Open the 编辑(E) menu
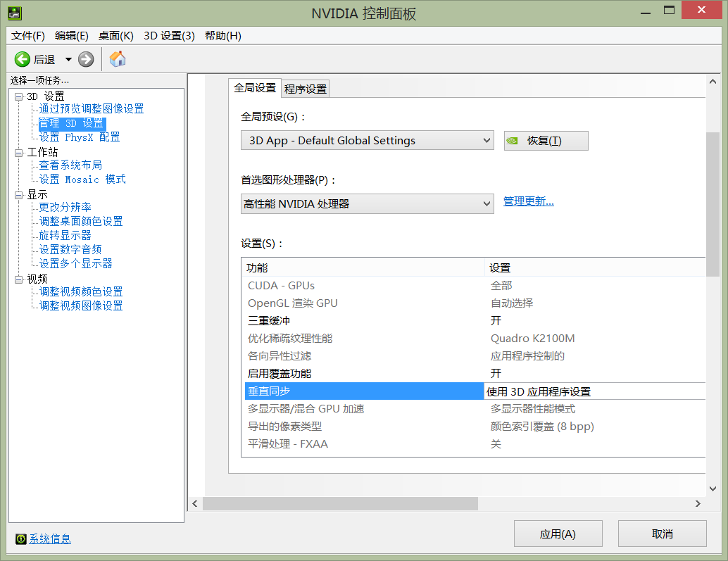This screenshot has height=561, width=728. pos(72,36)
